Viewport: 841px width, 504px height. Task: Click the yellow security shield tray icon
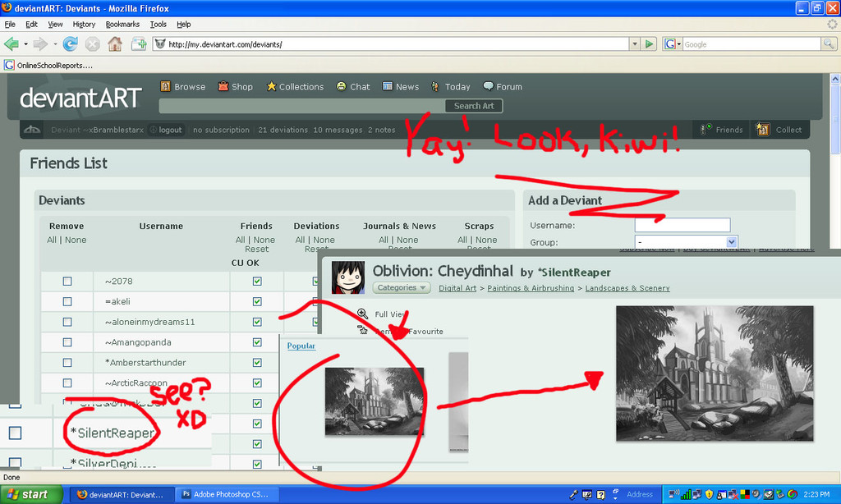coord(709,494)
